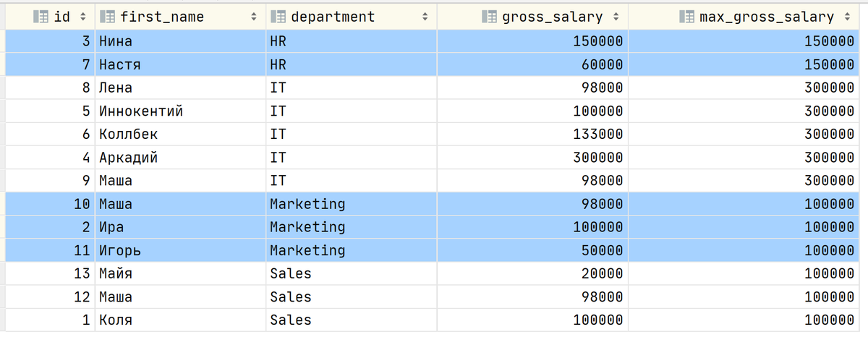Click the department column table icon

click(278, 17)
